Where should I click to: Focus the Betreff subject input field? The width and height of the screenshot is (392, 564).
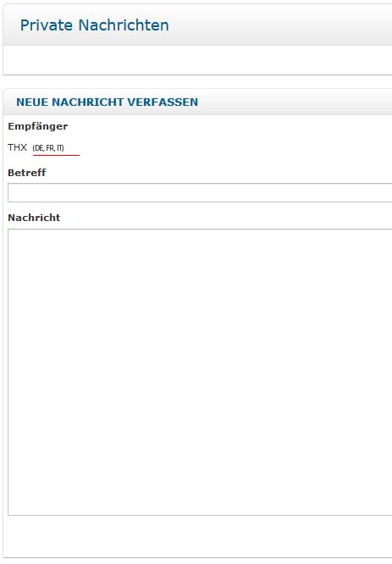(200, 192)
